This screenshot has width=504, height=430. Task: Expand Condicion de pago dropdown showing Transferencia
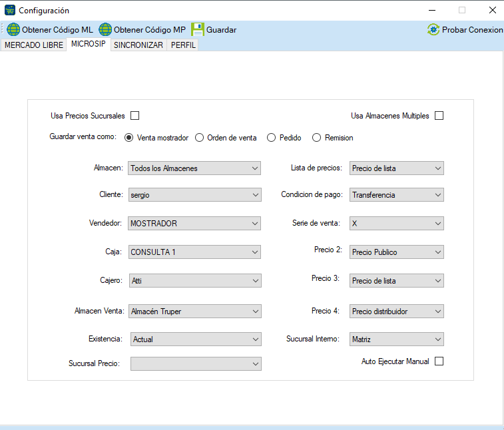tap(397, 195)
